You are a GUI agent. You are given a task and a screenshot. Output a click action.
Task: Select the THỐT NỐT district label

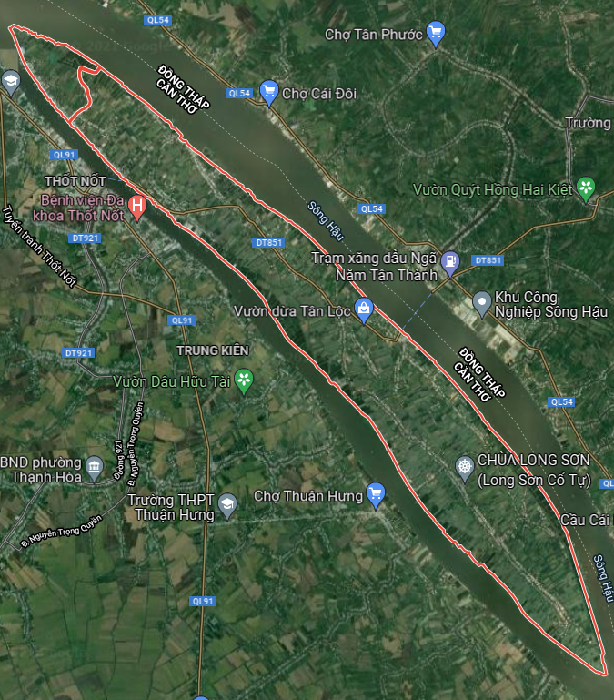click(x=75, y=181)
